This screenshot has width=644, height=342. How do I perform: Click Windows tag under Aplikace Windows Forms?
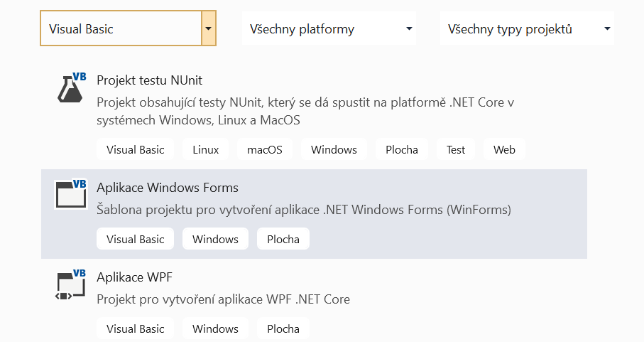[215, 239]
